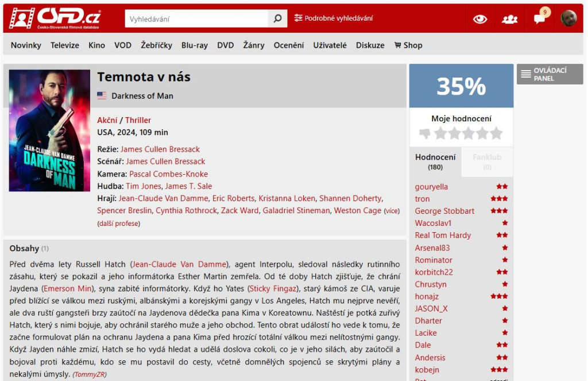Viewport: 588px width, 381px height.
Task: Open actor Weston Cage link
Action: (x=358, y=210)
